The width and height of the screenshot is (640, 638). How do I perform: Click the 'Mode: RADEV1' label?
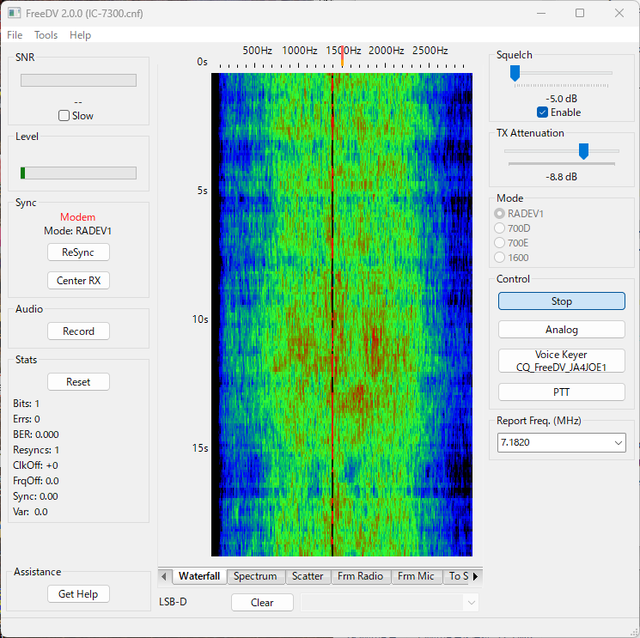tap(78, 231)
